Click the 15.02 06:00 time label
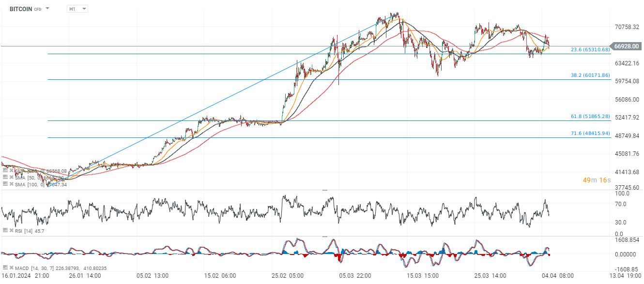 220,276
